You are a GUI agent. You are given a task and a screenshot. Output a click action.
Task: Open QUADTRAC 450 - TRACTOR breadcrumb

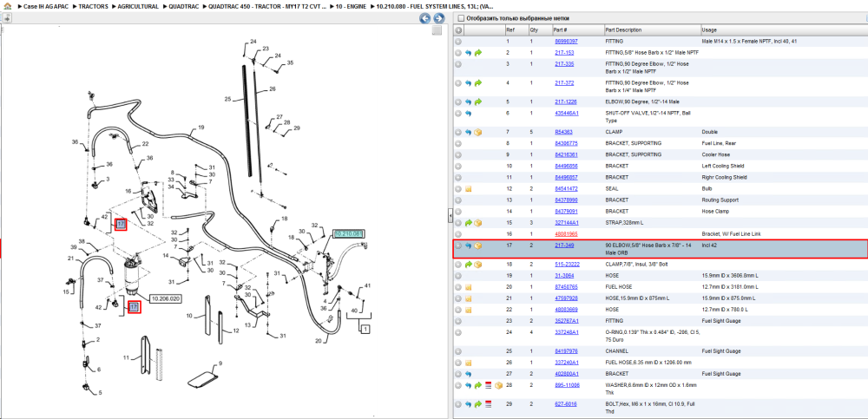(267, 7)
